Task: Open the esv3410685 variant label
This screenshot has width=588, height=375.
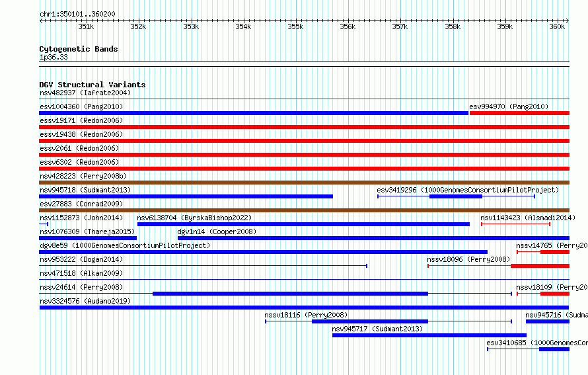Action: point(537,343)
